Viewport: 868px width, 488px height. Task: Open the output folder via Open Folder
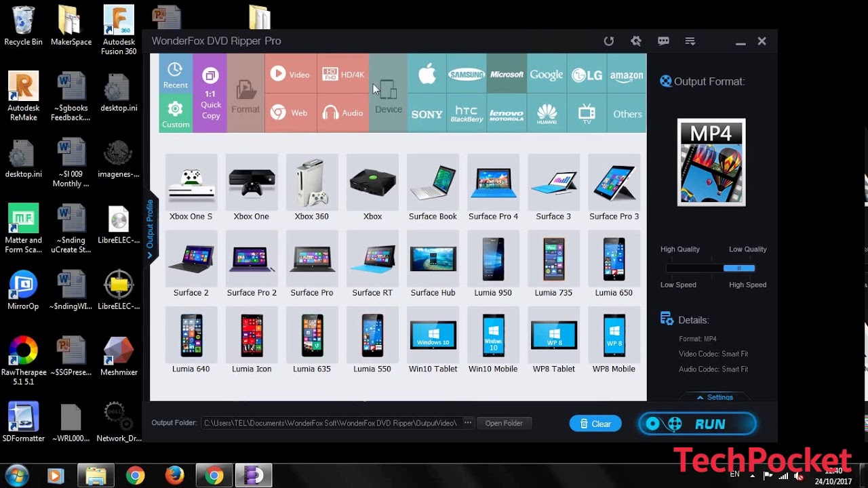click(x=504, y=423)
